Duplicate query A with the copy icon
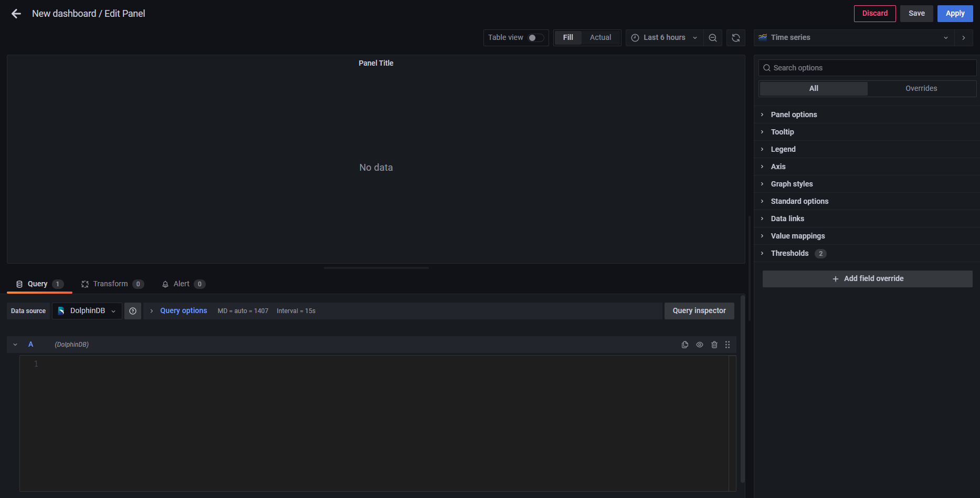 click(684, 345)
